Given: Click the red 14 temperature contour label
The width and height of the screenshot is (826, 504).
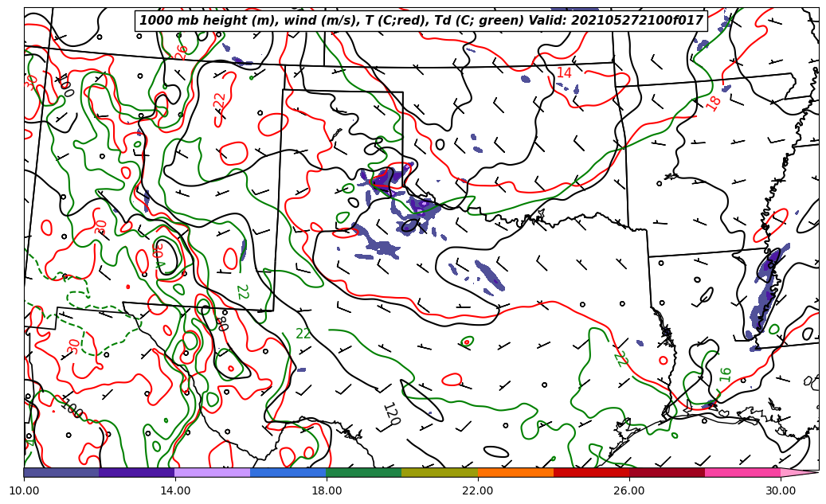Looking at the screenshot, I should [x=564, y=73].
